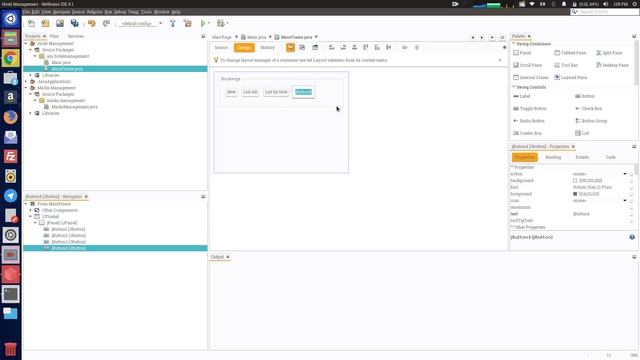Screen dimensions: 640x360
Task: Pick Split Pane in the Palette
Action: [609, 53]
